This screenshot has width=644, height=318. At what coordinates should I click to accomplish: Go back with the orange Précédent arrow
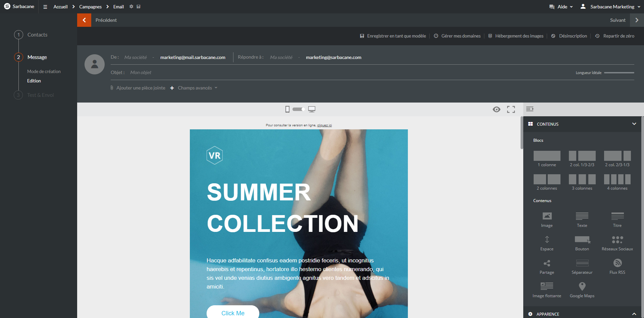(x=84, y=20)
